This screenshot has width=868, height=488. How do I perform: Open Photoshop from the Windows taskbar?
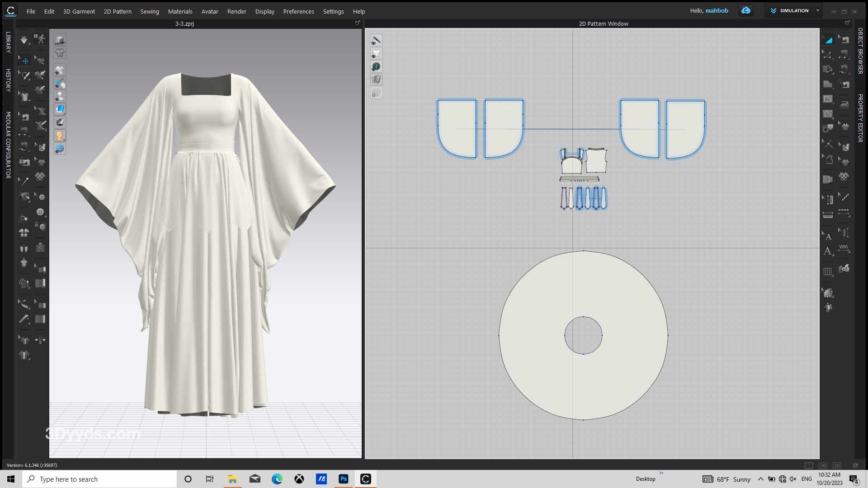click(x=344, y=479)
